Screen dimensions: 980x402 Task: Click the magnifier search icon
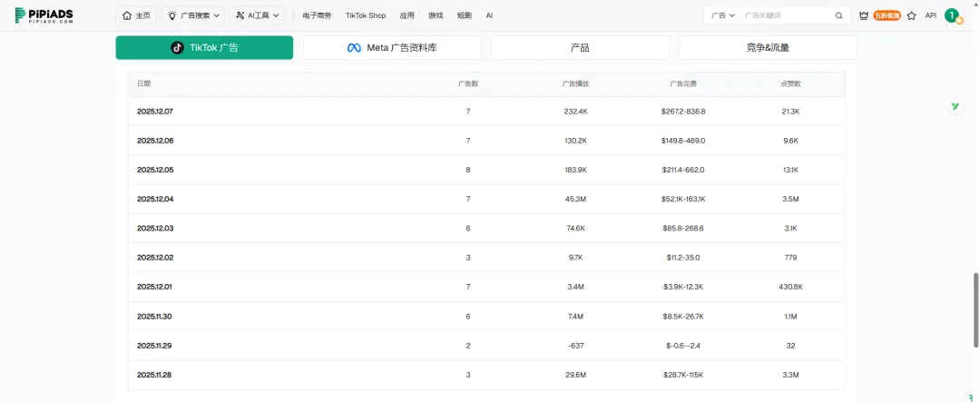(839, 15)
